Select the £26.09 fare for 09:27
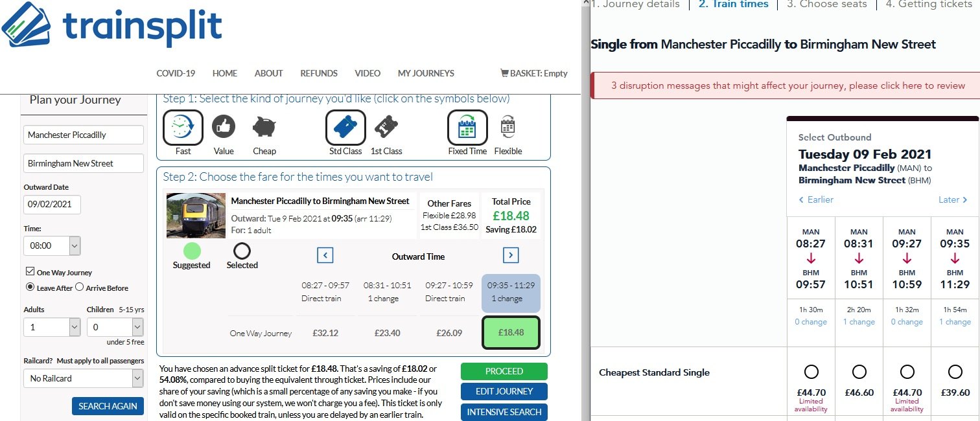This screenshot has height=421, width=980. pyautogui.click(x=449, y=333)
